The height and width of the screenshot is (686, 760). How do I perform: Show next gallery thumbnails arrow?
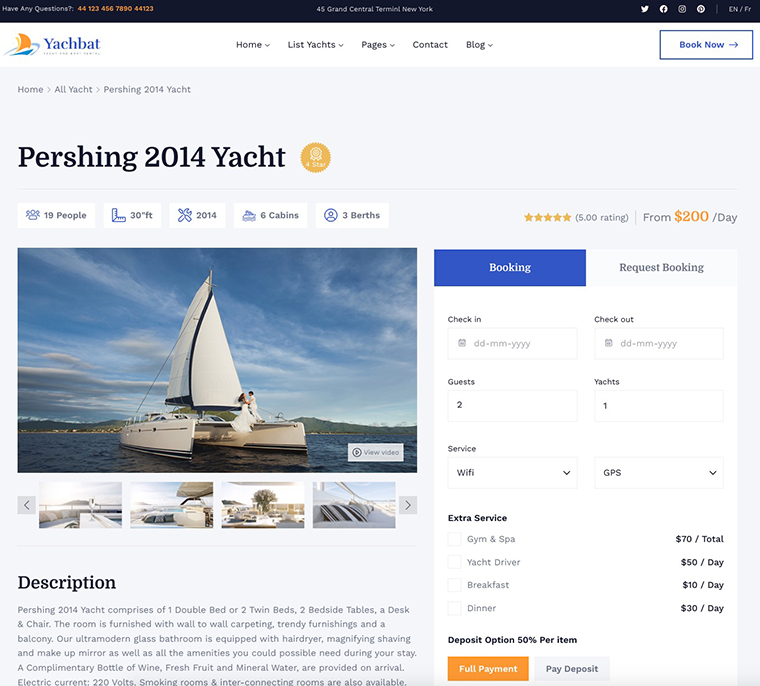pos(407,505)
